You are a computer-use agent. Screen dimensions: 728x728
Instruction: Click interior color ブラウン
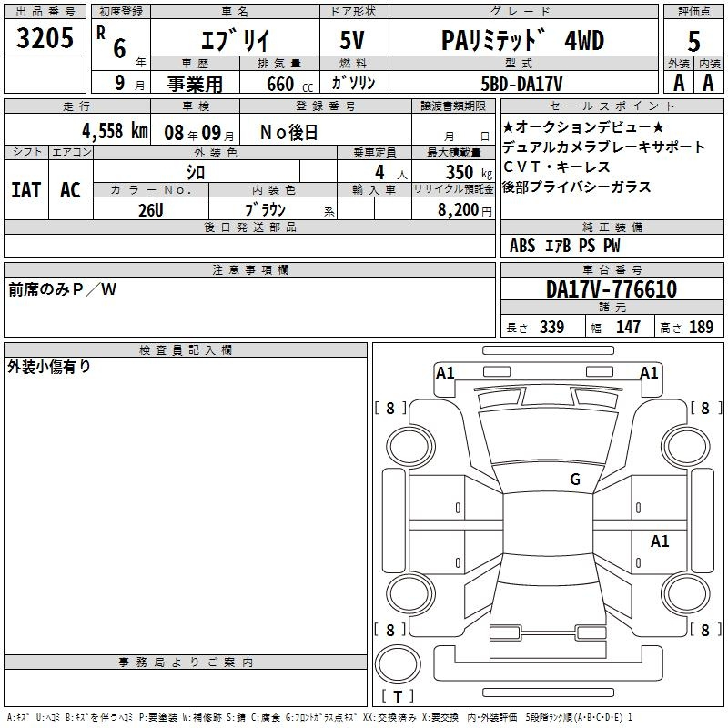click(x=265, y=210)
